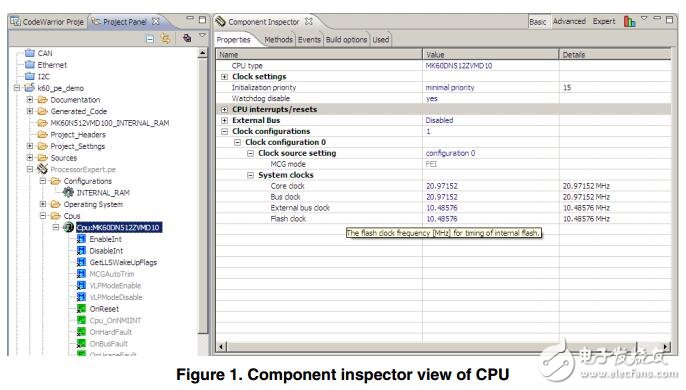The width and height of the screenshot is (686, 390).
Task: Toggle the Cpu_OnNMIINT event enable icon
Action: (x=81, y=320)
